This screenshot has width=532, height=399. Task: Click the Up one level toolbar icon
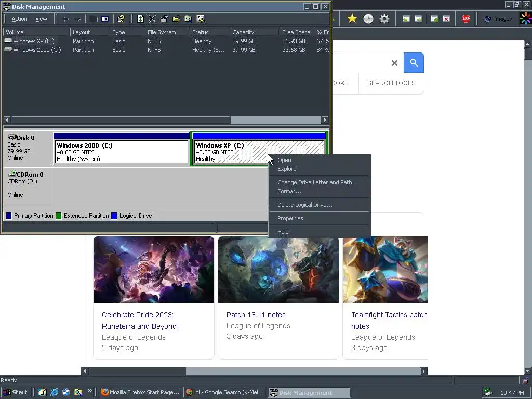(94, 19)
